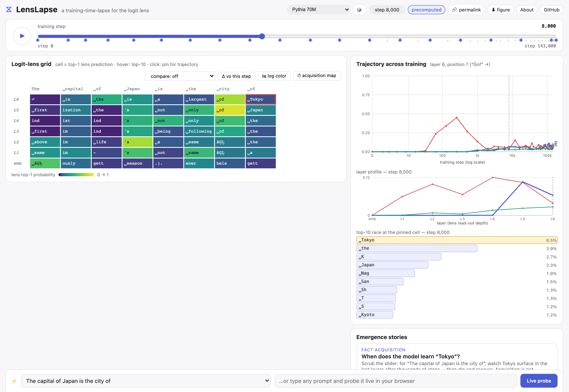The width and height of the screenshot is (569, 392).
Task: Pin the L6 ␣Tokyo cell
Action: pyautogui.click(x=261, y=99)
